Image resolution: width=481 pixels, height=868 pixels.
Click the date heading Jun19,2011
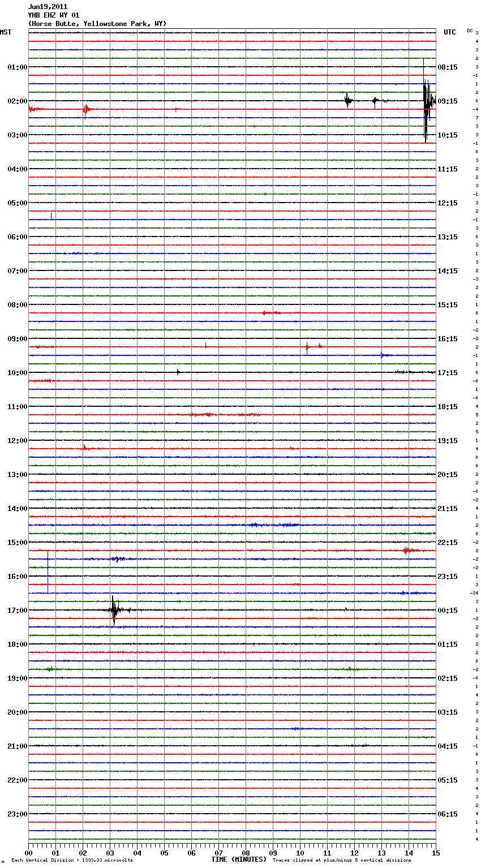[48, 7]
